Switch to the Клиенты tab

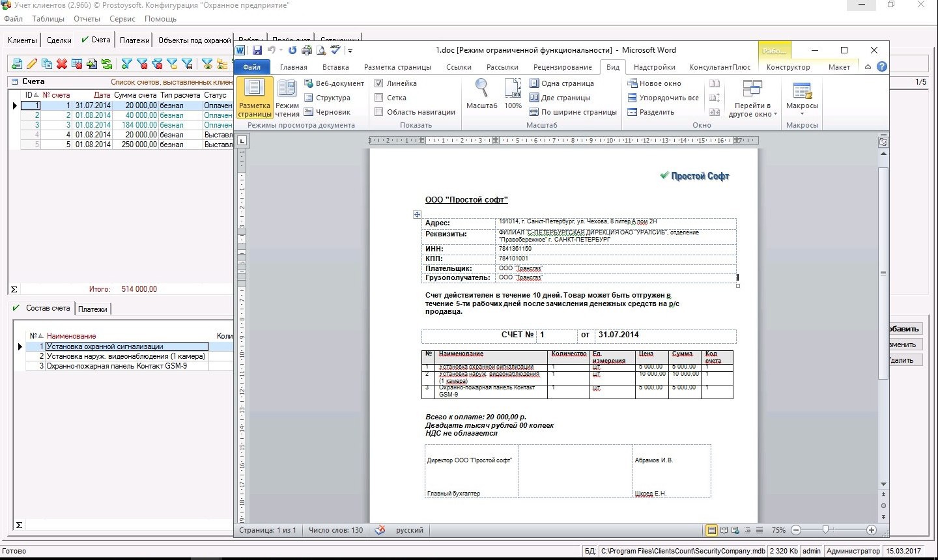tap(22, 40)
